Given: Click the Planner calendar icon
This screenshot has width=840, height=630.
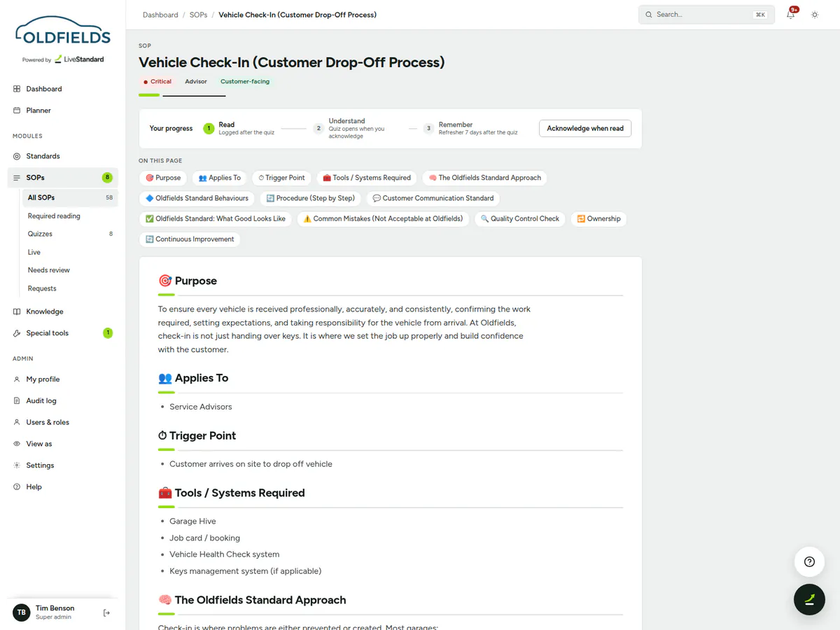Looking at the screenshot, I should [x=17, y=111].
